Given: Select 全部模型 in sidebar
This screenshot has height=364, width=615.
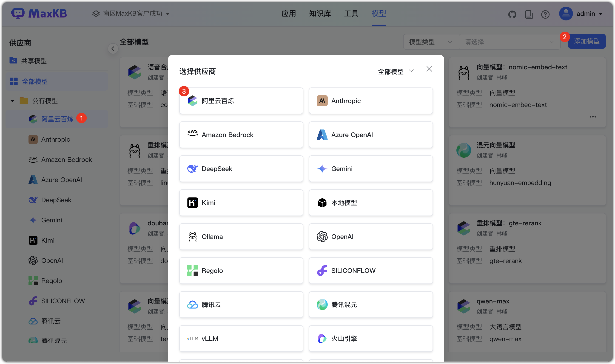Looking at the screenshot, I should (x=57, y=81).
